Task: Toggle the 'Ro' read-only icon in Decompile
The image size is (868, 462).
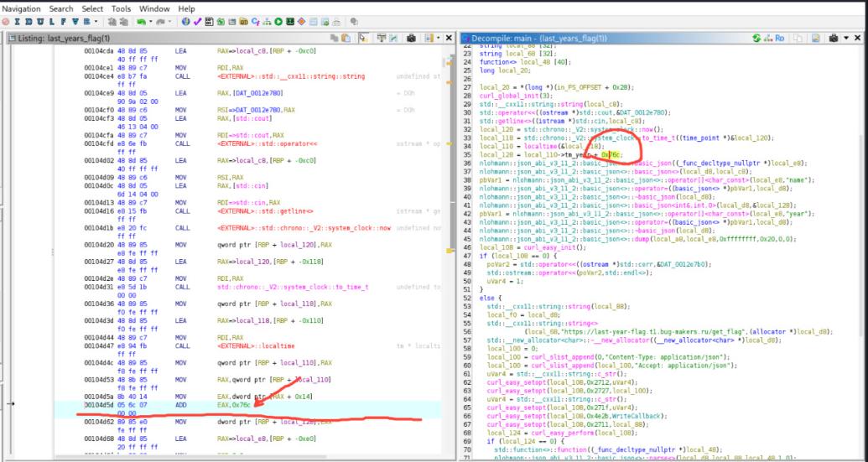Action: (779, 39)
